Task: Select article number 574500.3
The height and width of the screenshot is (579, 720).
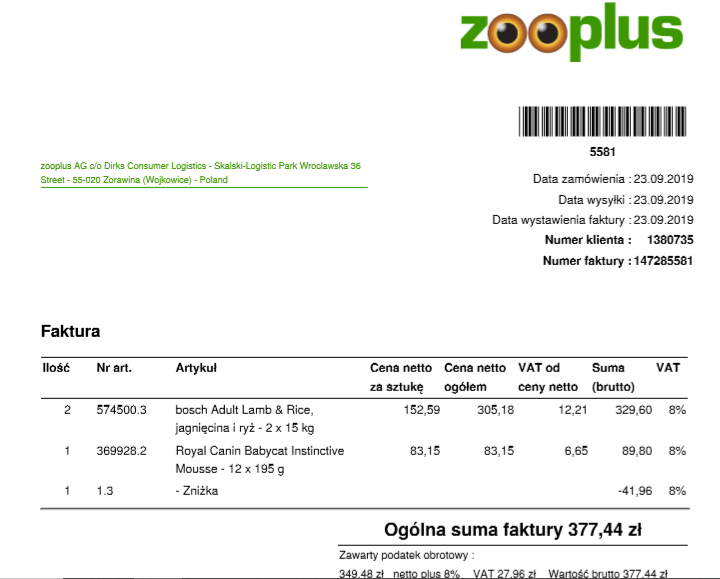Action: 121,410
